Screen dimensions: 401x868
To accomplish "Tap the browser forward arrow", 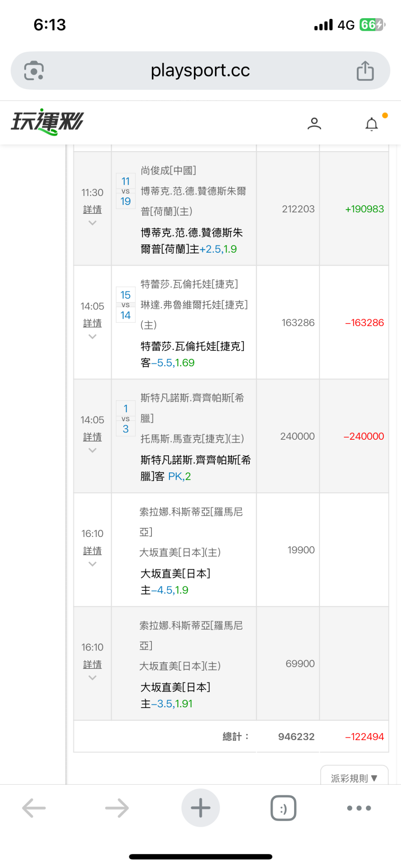I will pyautogui.click(x=117, y=808).
